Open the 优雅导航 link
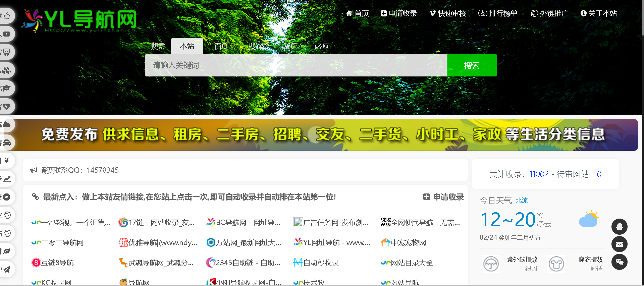The width and height of the screenshot is (644, 286). coord(158,242)
